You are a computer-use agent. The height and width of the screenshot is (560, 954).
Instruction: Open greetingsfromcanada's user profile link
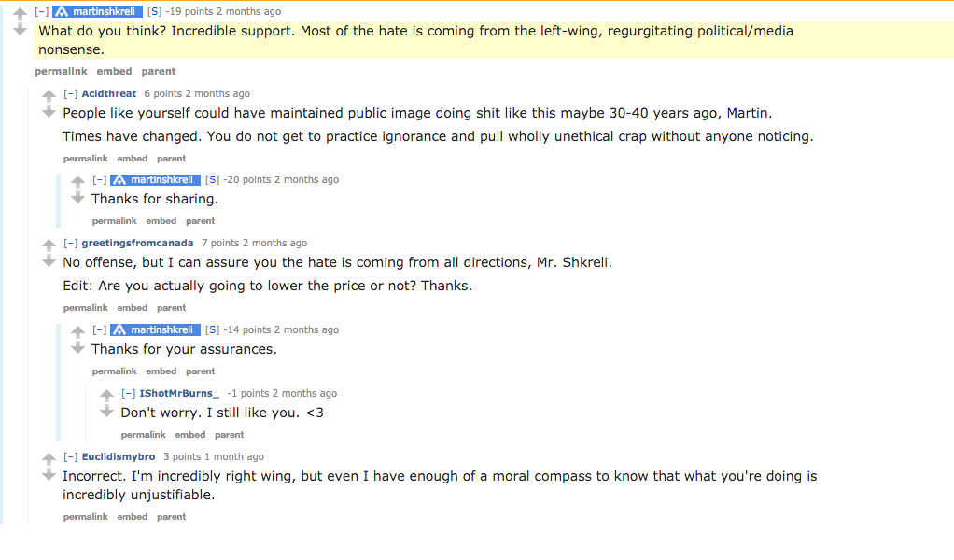pos(137,244)
